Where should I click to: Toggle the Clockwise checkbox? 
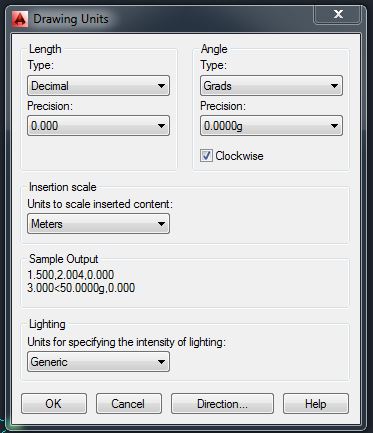click(x=206, y=156)
